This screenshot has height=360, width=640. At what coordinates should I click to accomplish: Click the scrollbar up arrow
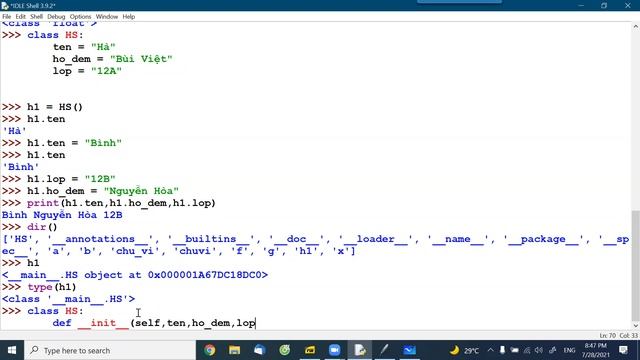click(636, 26)
